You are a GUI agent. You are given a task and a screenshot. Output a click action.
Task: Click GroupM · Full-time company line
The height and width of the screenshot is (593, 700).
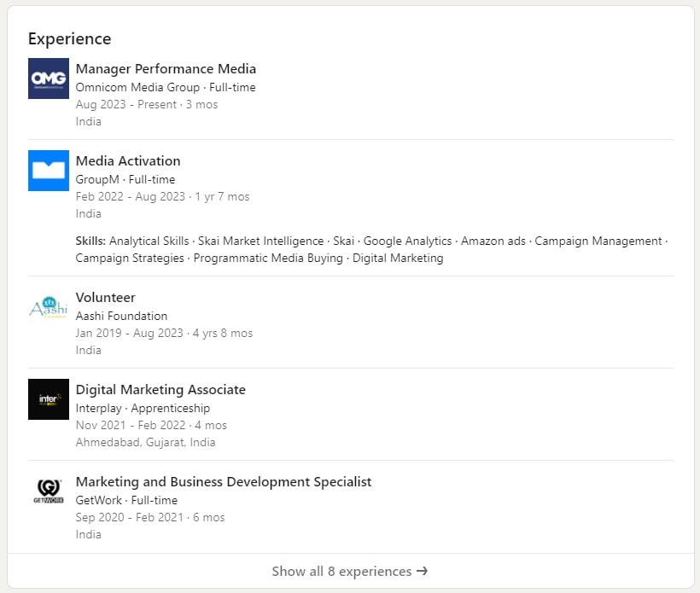click(125, 179)
